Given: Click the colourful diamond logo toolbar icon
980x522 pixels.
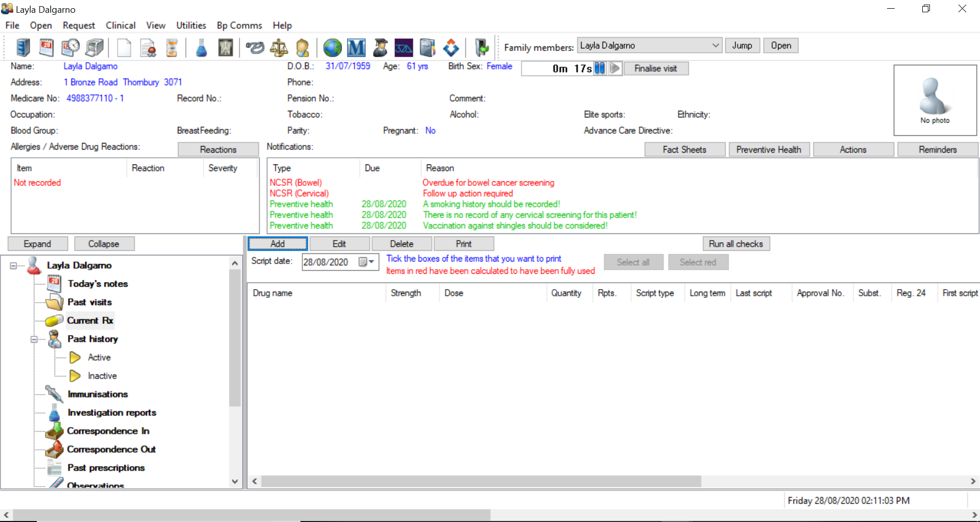Looking at the screenshot, I should (x=451, y=48).
